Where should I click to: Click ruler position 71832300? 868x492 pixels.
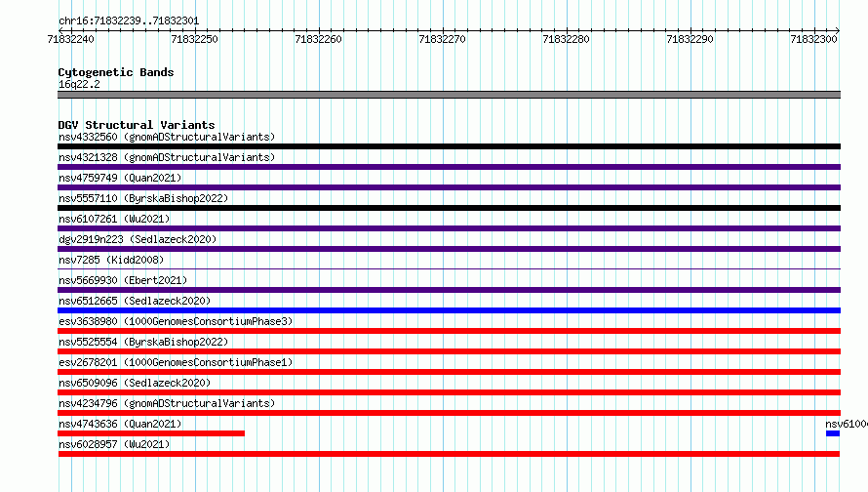click(813, 39)
